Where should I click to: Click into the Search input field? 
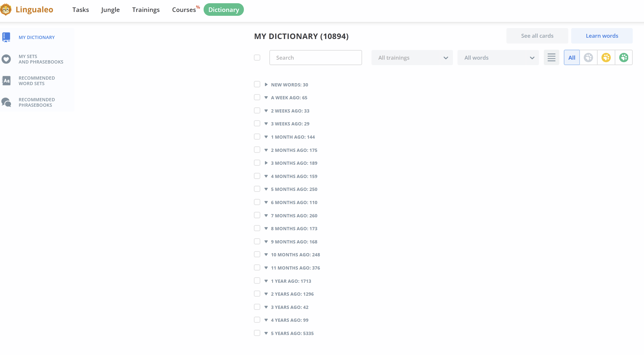(315, 57)
